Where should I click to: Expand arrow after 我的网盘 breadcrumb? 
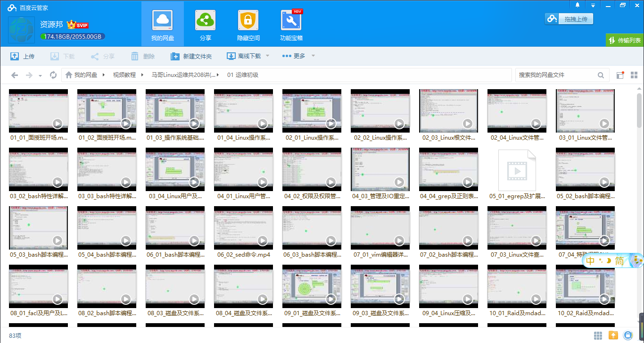point(103,75)
